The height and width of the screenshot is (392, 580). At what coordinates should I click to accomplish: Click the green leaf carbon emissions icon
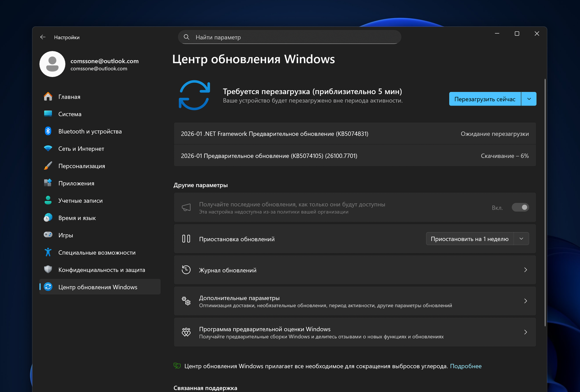pos(177,366)
